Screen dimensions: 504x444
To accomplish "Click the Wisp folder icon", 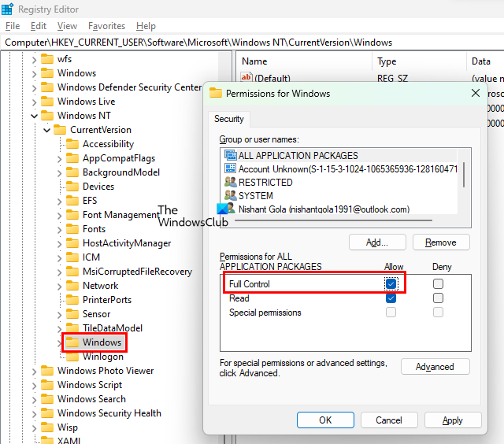I will [47, 427].
